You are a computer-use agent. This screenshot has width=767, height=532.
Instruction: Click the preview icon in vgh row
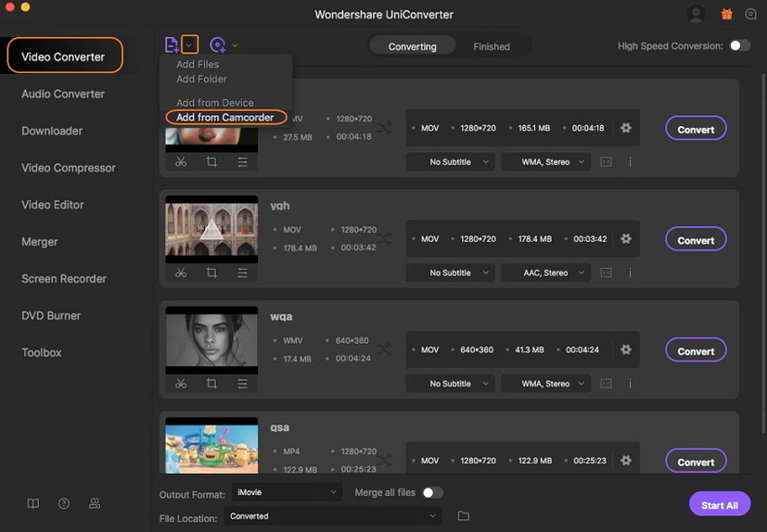pyautogui.click(x=606, y=272)
